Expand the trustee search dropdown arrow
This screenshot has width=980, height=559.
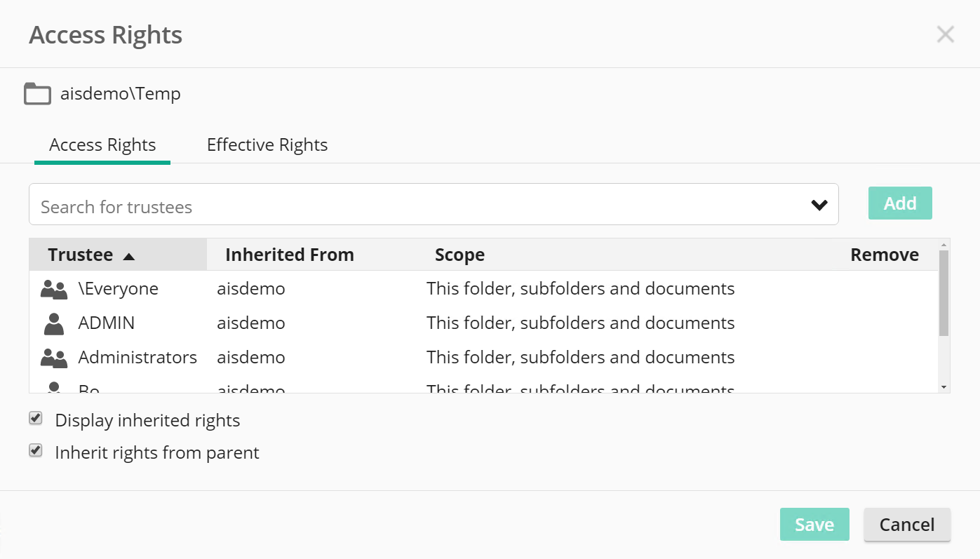click(x=819, y=205)
